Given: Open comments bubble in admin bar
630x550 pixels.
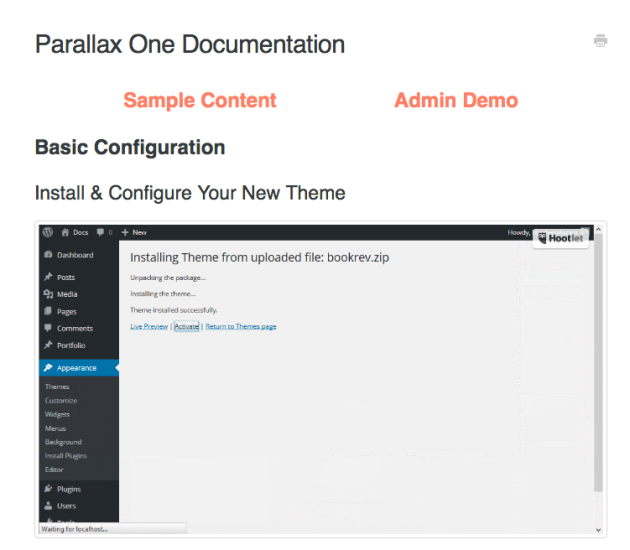Looking at the screenshot, I should (x=100, y=232).
